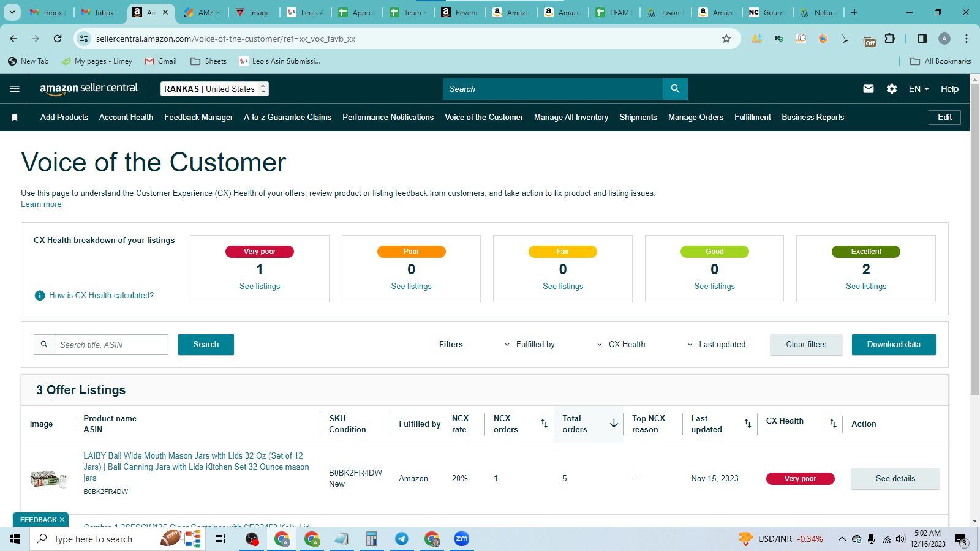
Task: Open A-to-z Guarantee Claims
Action: (x=287, y=118)
